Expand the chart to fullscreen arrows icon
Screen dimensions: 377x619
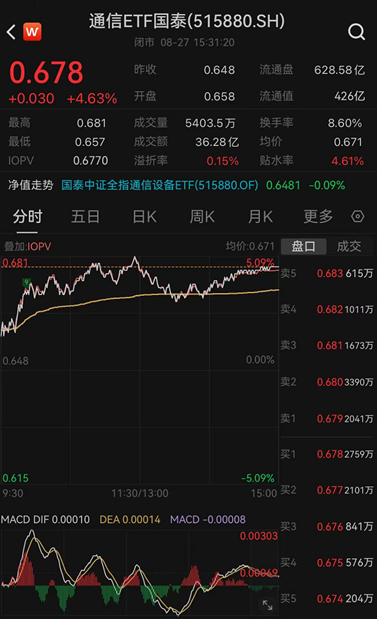(267, 605)
